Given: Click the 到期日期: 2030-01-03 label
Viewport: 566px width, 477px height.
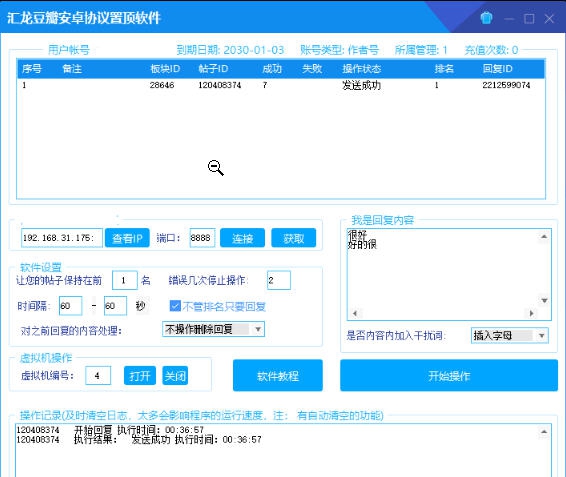Looking at the screenshot, I should [x=230, y=50].
